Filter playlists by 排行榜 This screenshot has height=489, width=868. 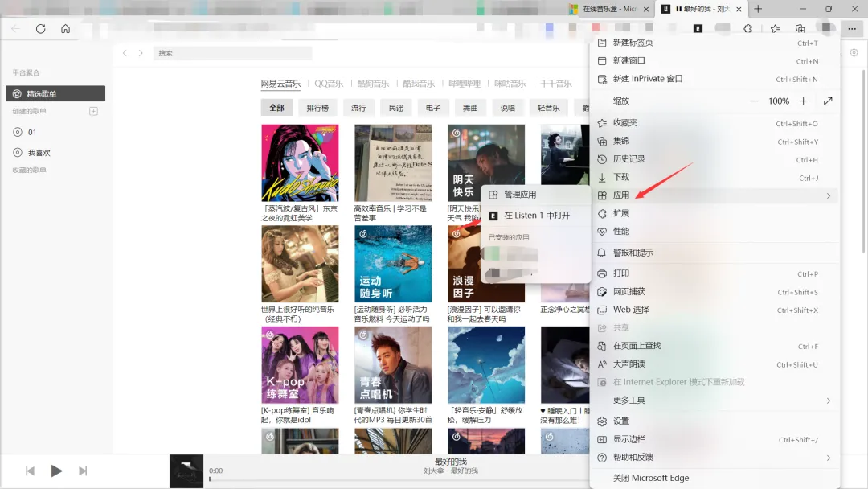click(317, 108)
